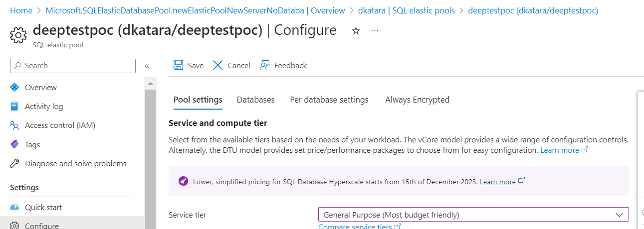Click Learn more after the DTU model description
Viewport: 644px width, 229px height.
tap(560, 150)
